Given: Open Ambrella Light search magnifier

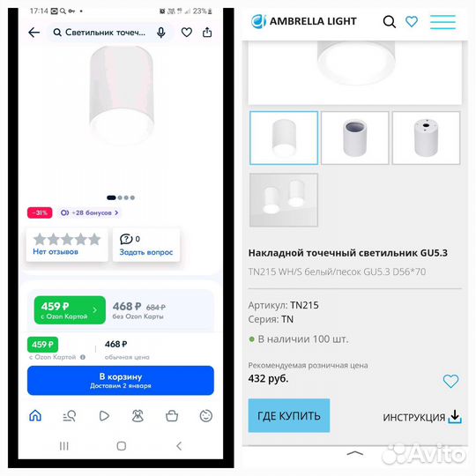Looking at the screenshot, I should point(390,21).
